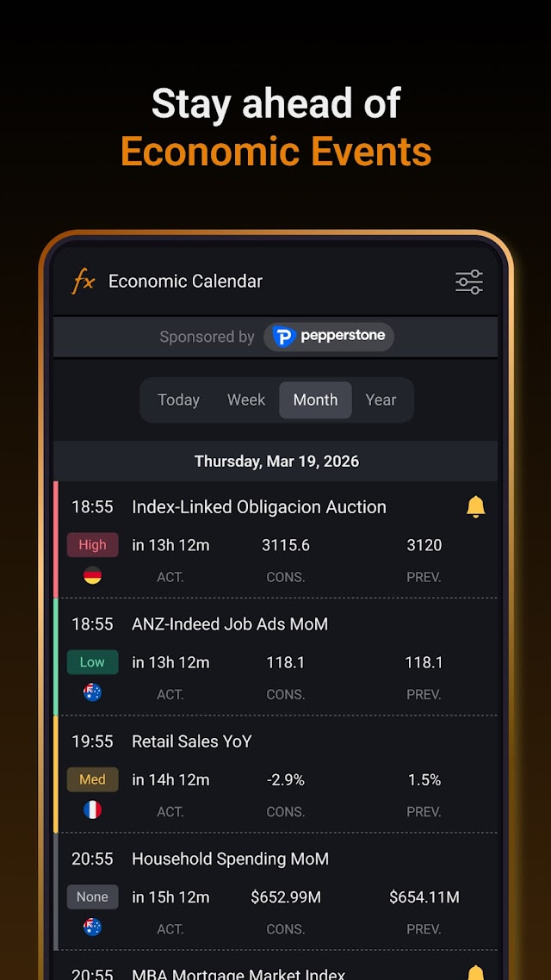Switch to the Week tab

[x=246, y=400]
